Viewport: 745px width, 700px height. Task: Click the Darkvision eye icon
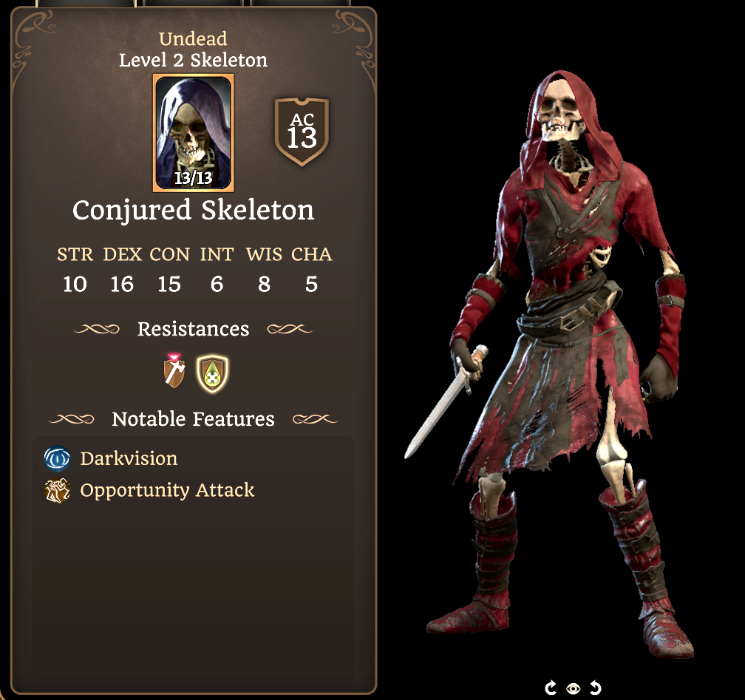[58, 458]
